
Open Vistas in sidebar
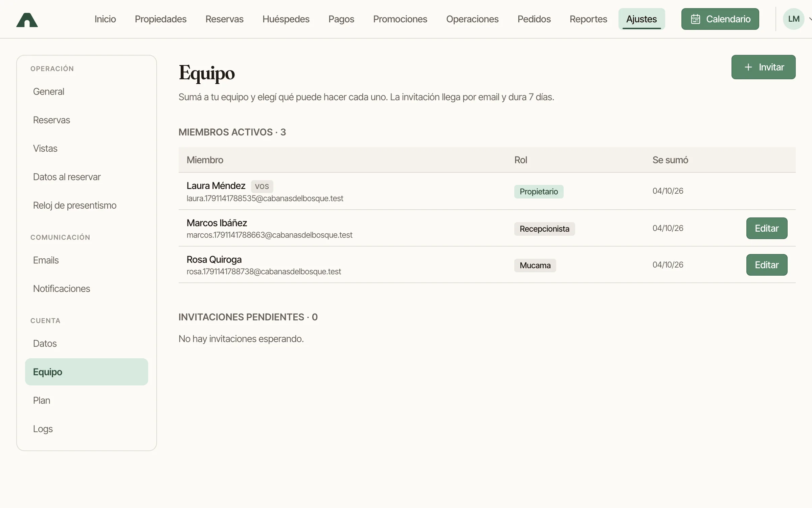[87, 148]
